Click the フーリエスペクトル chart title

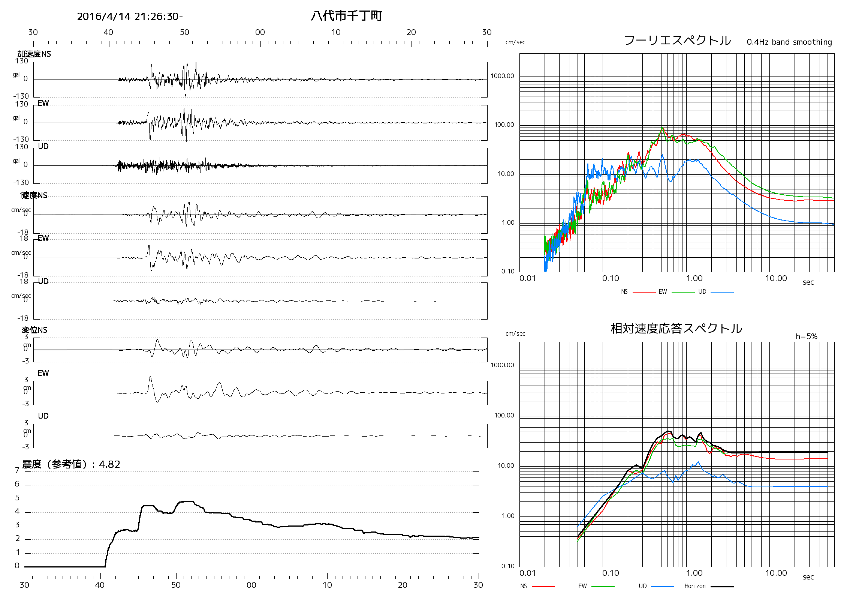coord(677,40)
